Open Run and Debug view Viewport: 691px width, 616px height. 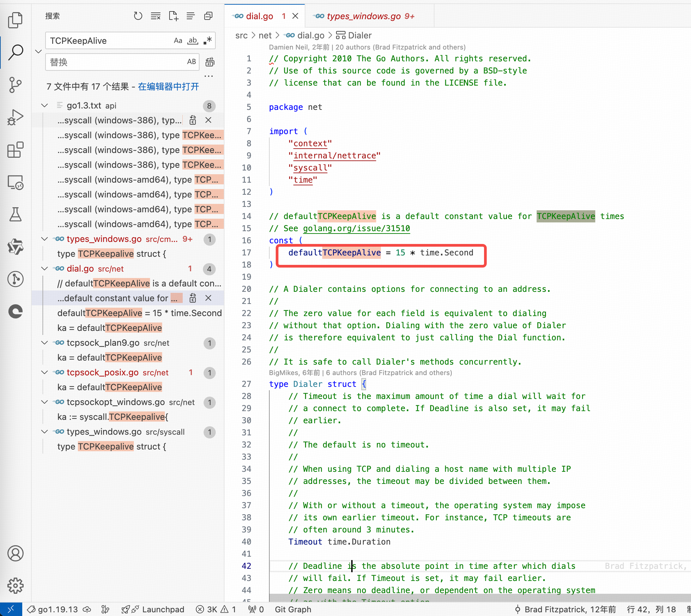(x=15, y=118)
